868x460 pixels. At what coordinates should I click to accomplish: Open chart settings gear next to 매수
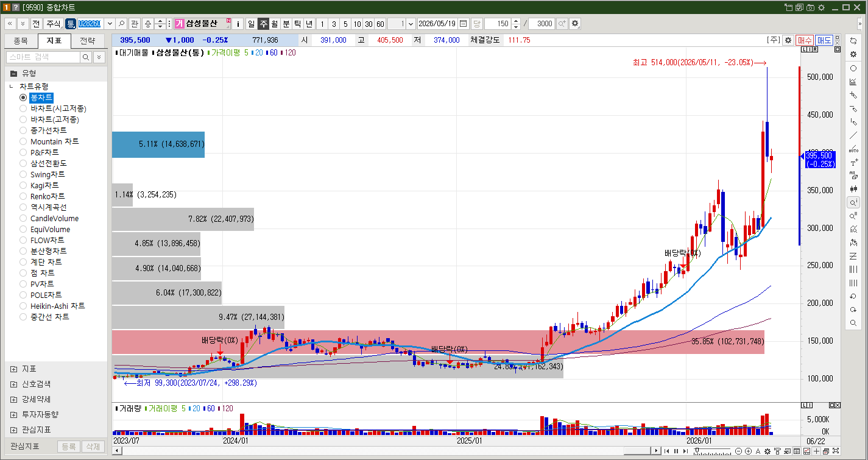(788, 40)
